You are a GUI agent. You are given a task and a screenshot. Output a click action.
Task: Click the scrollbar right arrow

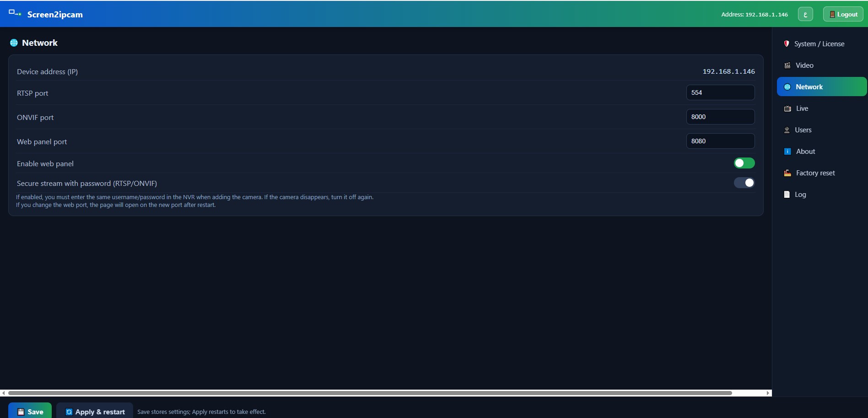point(768,393)
